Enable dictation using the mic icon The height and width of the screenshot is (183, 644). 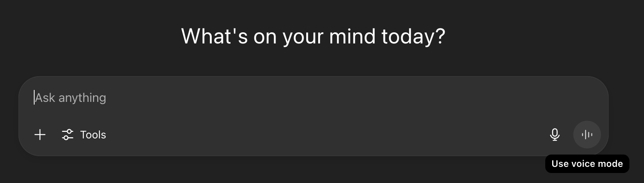pyautogui.click(x=554, y=135)
